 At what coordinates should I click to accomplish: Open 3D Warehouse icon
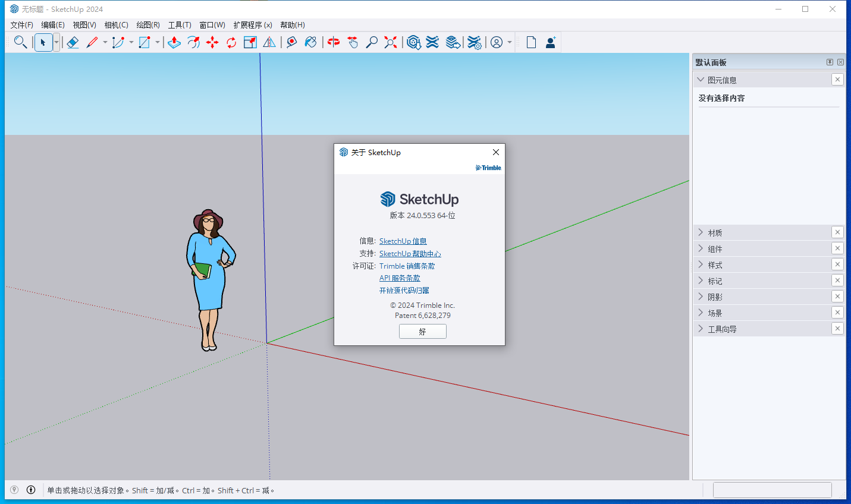pyautogui.click(x=414, y=42)
